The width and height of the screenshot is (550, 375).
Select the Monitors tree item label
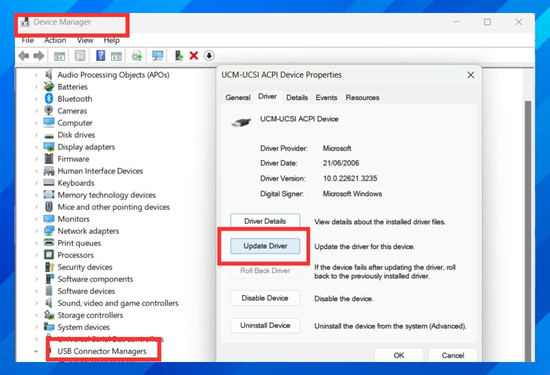pyautogui.click(x=74, y=219)
